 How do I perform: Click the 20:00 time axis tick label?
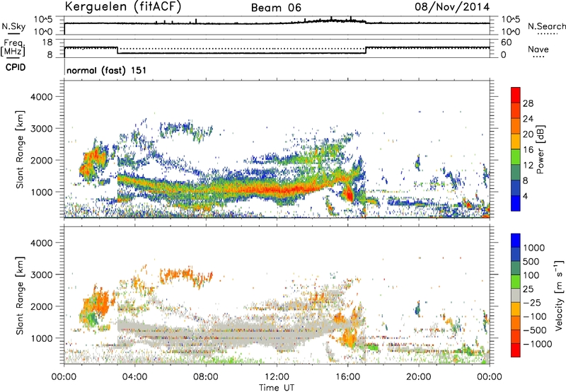pos(418,377)
